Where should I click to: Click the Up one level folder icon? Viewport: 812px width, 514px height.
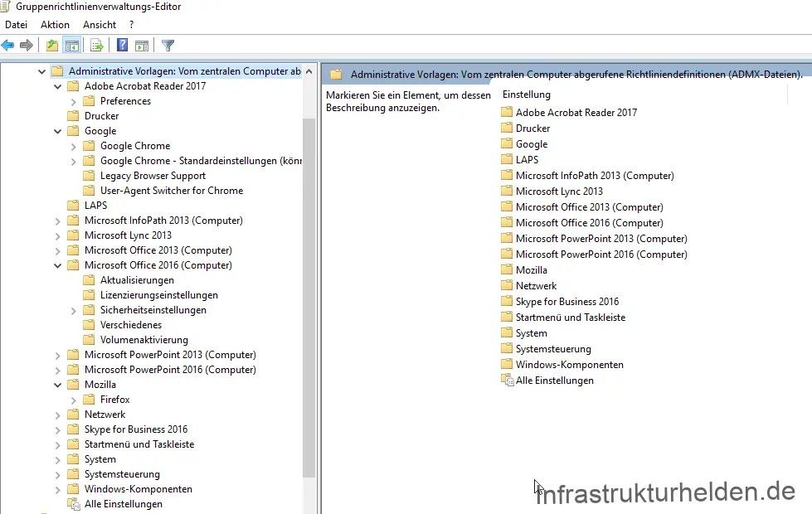click(52, 46)
